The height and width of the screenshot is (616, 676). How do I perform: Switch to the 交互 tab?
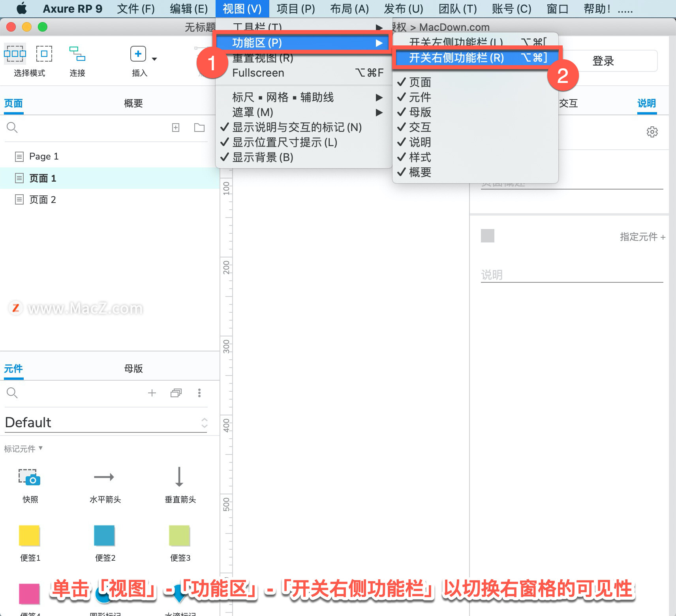[x=569, y=103]
